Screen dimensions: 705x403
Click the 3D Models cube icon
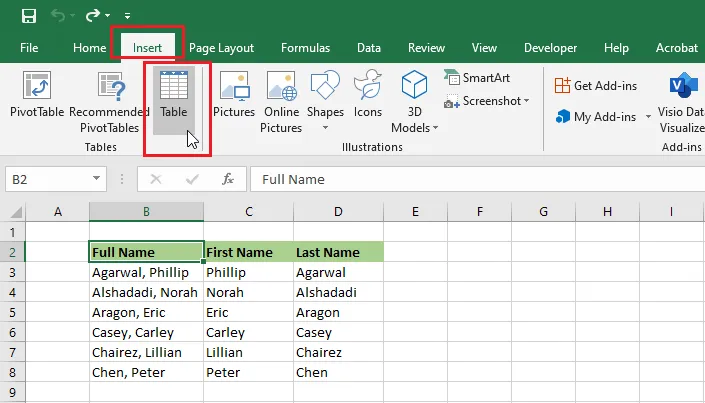coord(414,85)
